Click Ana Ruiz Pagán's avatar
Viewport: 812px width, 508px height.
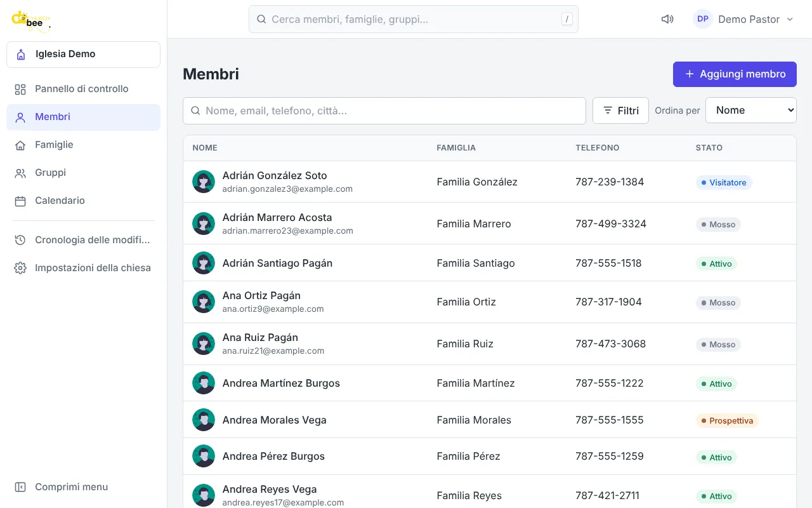(204, 344)
